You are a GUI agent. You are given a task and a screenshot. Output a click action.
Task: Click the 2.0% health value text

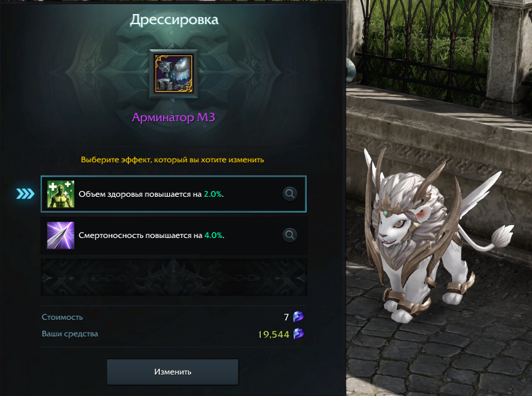[x=213, y=194]
